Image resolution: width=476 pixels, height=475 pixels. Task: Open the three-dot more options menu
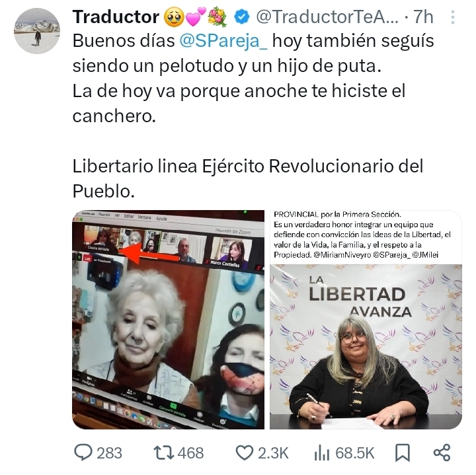pos(453,17)
